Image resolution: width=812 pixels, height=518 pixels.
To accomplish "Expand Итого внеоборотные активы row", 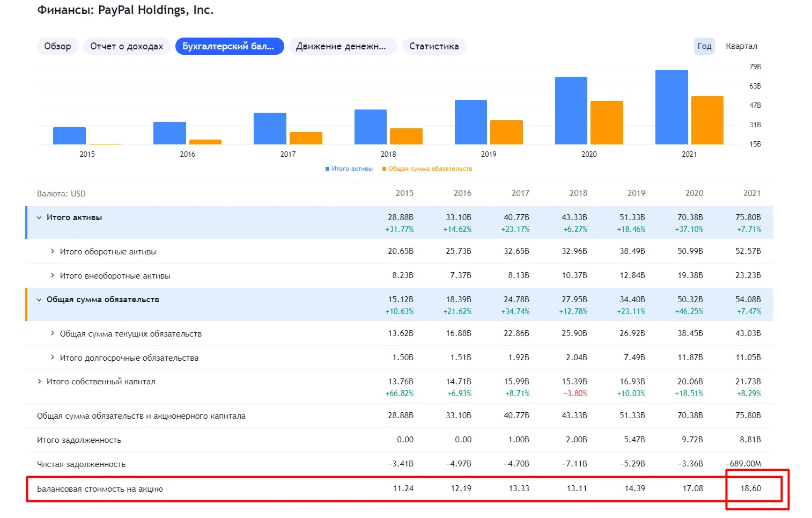I will (53, 275).
